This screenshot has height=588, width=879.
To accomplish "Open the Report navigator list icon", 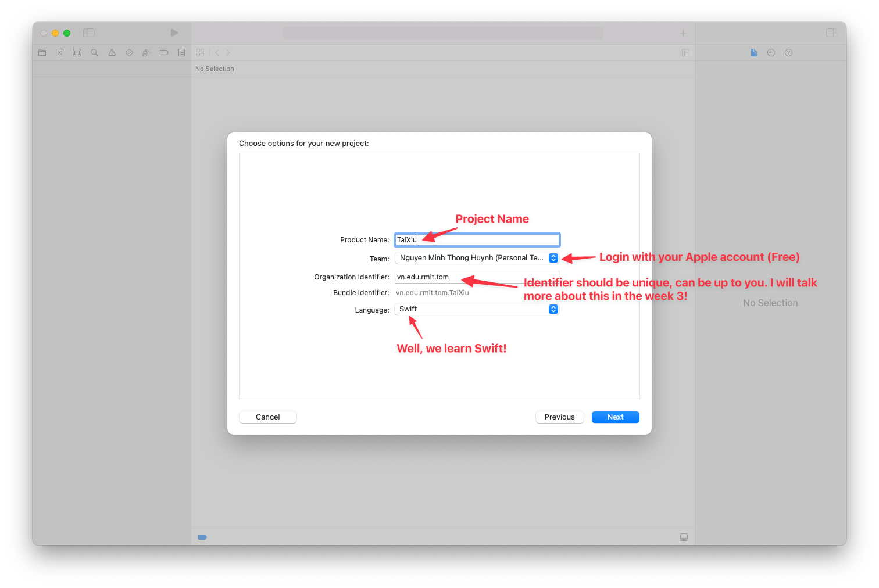I will click(181, 52).
